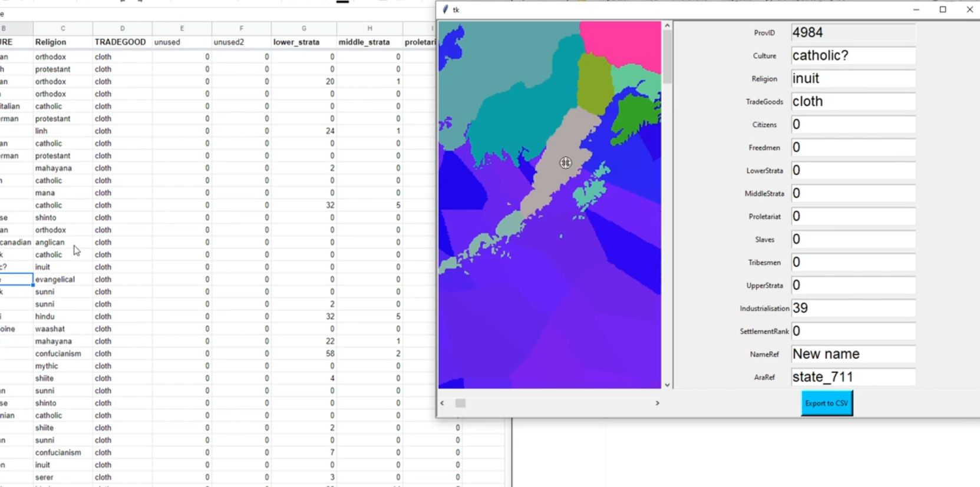Click the SettlementRank input field
The width and height of the screenshot is (980, 487).
[x=853, y=331]
